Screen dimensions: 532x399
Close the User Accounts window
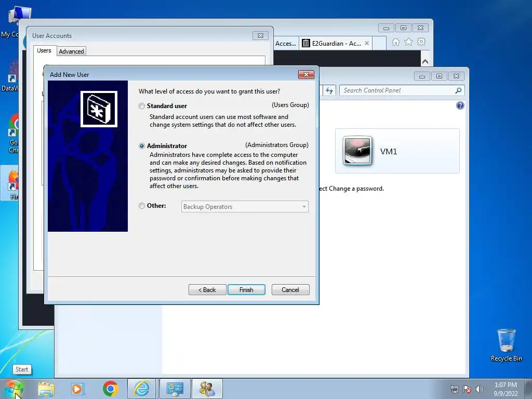(x=260, y=36)
